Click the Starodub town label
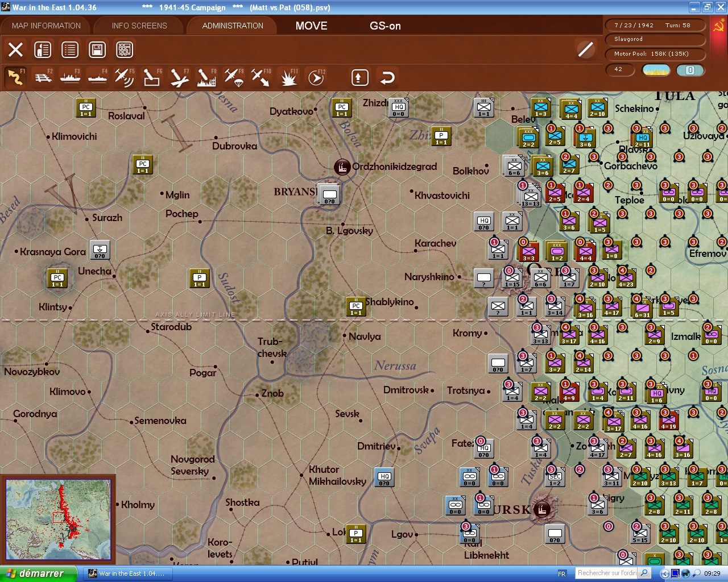Screen dimensions: 728x582 171,327
